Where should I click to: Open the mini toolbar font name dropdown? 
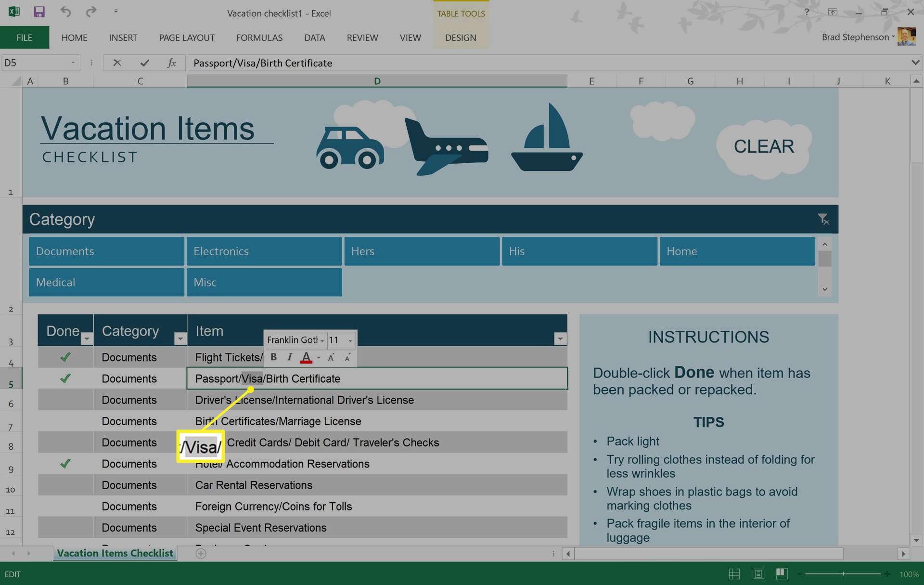[x=322, y=340]
